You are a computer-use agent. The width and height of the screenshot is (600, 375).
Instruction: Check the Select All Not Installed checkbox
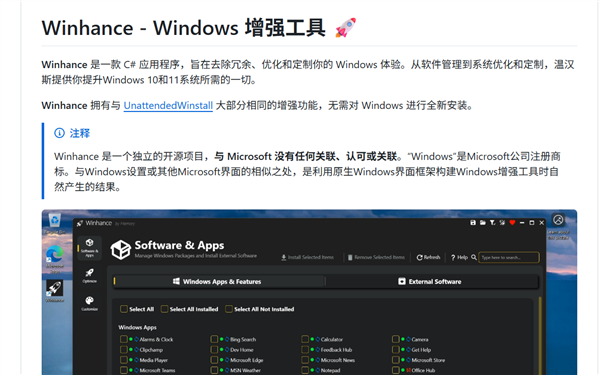pyautogui.click(x=229, y=309)
